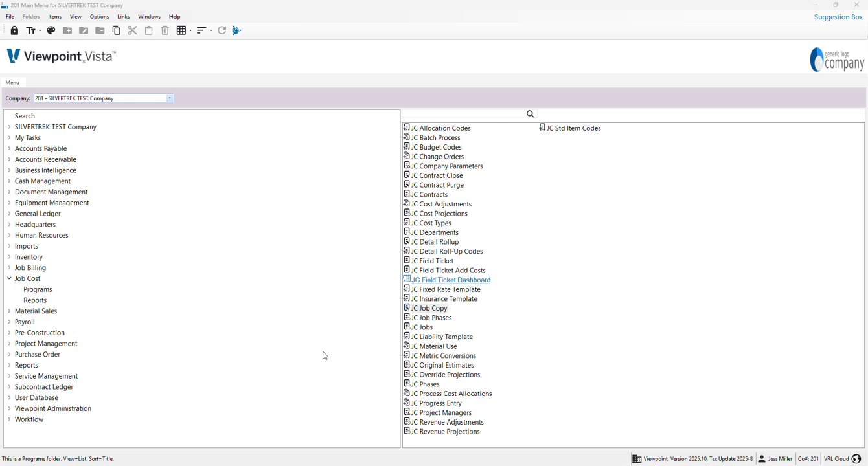868x466 pixels.
Task: Select Equipment Management in the tree
Action: tap(52, 203)
